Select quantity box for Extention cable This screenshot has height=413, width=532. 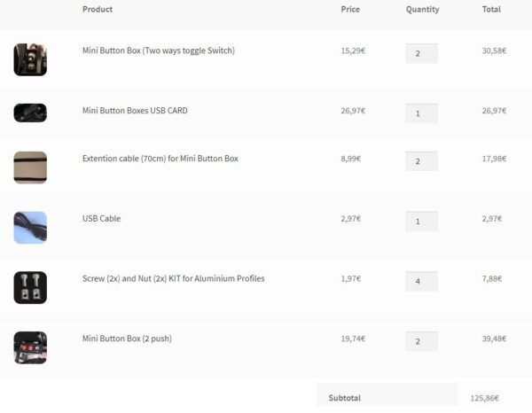pos(421,161)
